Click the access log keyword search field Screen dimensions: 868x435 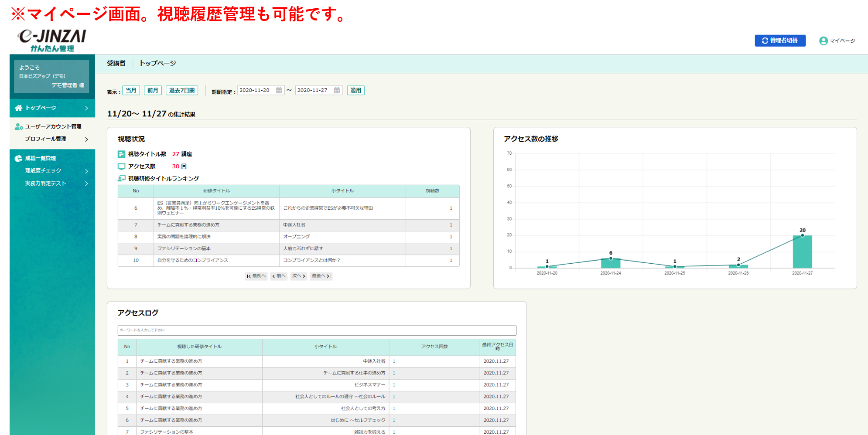[x=317, y=330]
